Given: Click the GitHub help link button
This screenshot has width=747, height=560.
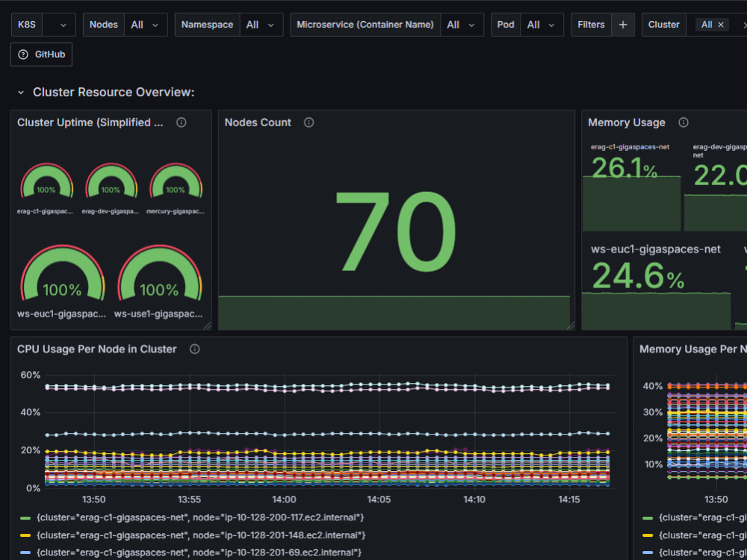Looking at the screenshot, I should pos(41,55).
